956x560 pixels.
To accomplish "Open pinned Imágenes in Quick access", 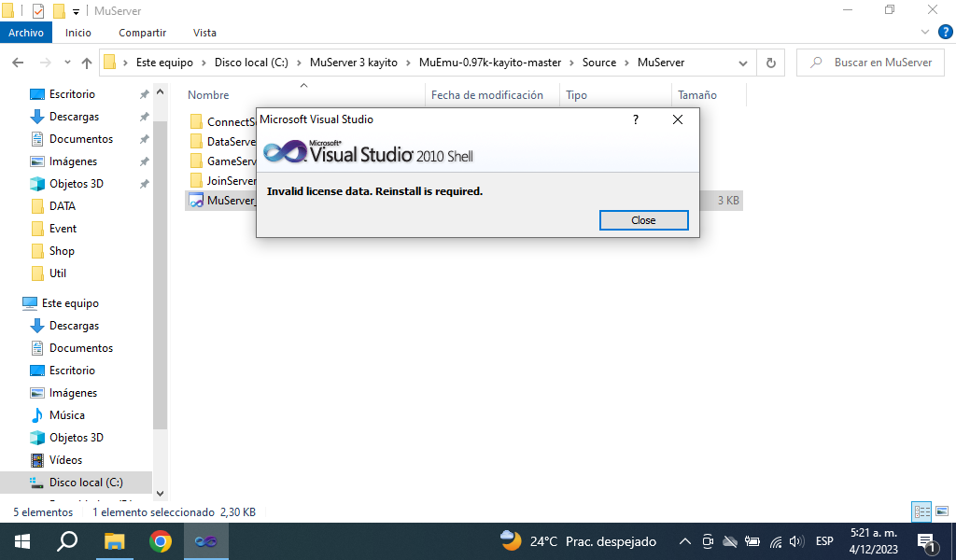I will tap(73, 161).
